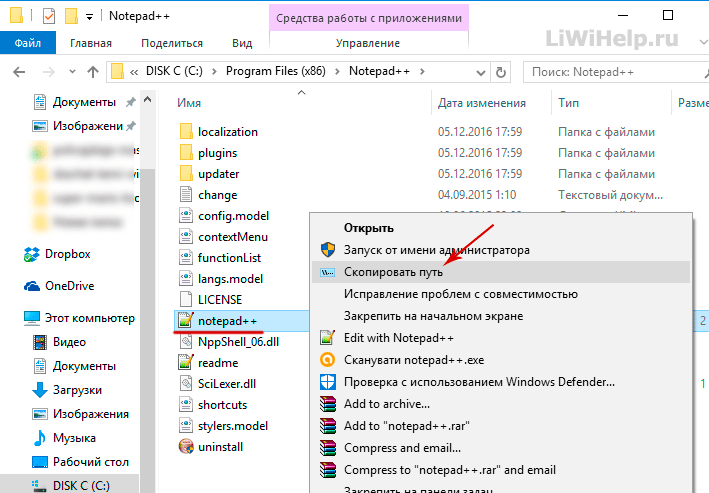This screenshot has height=493, width=709.
Task: Expand the Notepad++ breadcrumb chevron
Action: tap(422, 71)
